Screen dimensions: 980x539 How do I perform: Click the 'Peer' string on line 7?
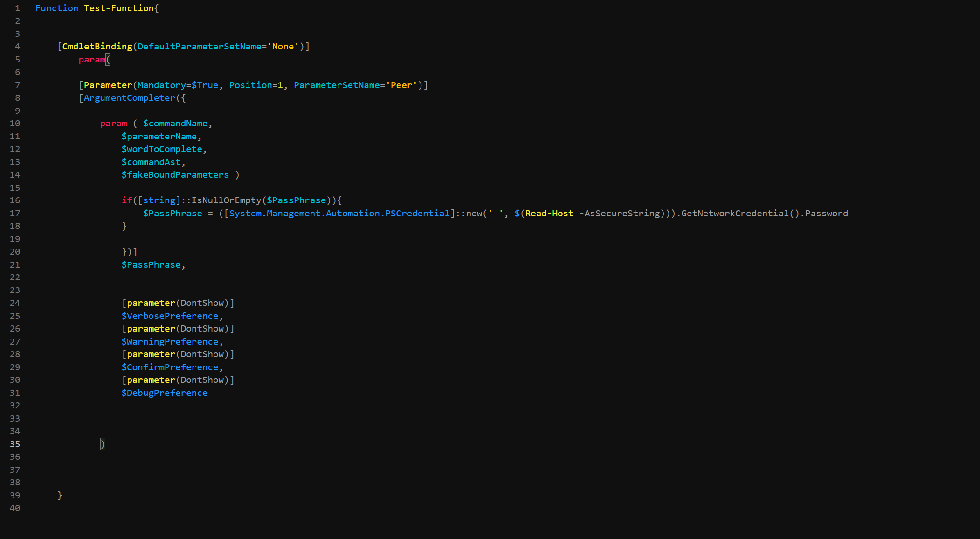click(x=401, y=85)
